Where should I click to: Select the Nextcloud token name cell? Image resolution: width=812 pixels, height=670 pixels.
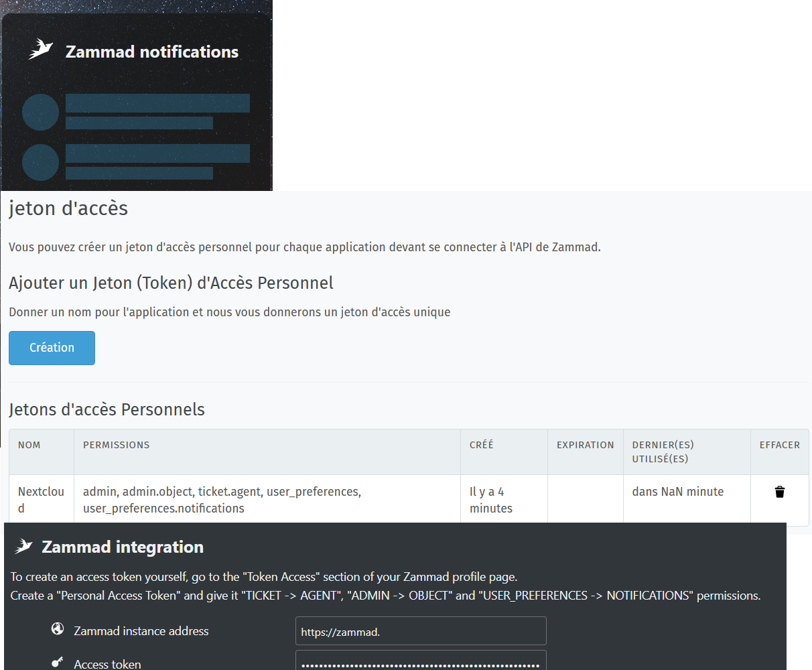tap(41, 500)
